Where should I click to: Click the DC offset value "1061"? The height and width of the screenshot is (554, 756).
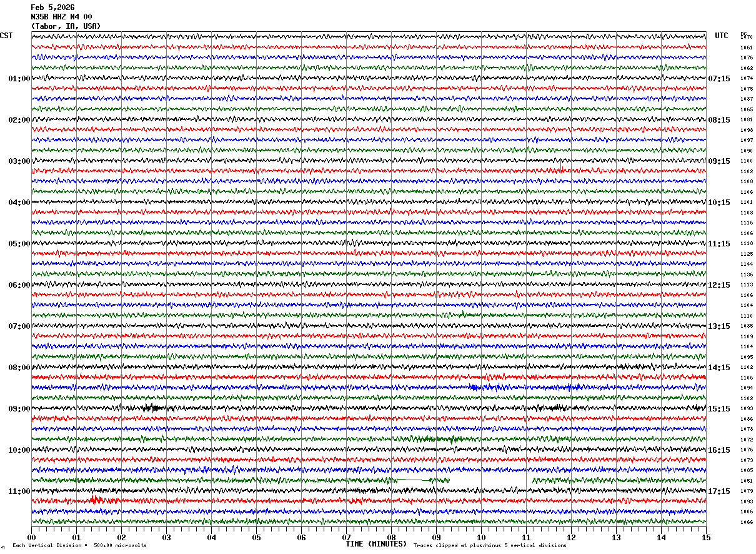coord(747,48)
